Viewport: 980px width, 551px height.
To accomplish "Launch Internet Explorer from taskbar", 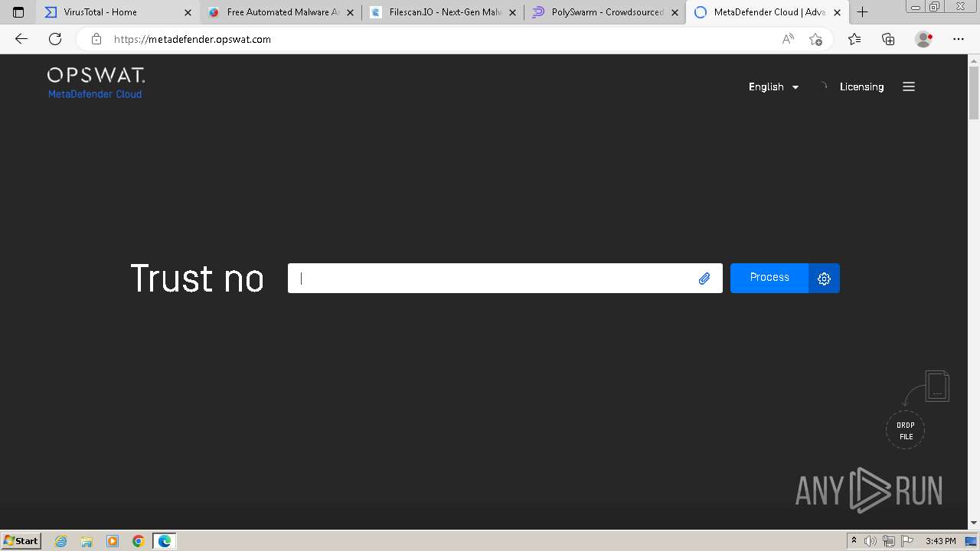I will [x=61, y=541].
